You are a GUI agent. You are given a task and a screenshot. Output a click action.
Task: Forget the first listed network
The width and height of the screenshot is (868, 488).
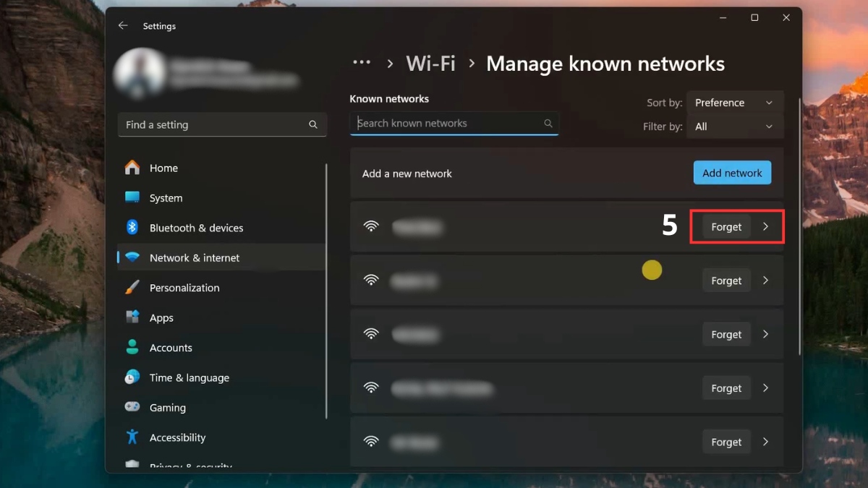coord(726,227)
